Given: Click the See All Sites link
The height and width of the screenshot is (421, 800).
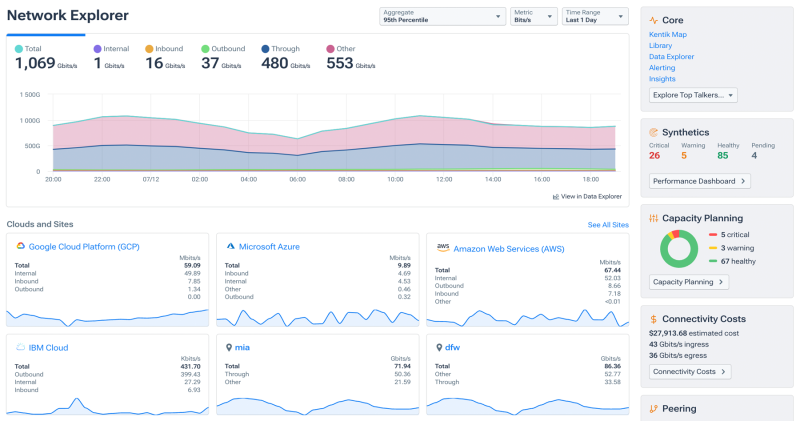Looking at the screenshot, I should [608, 225].
